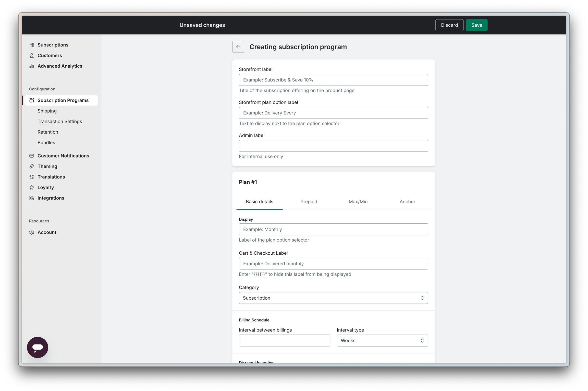
Task: Click the Loyalty star icon
Action: click(x=32, y=187)
